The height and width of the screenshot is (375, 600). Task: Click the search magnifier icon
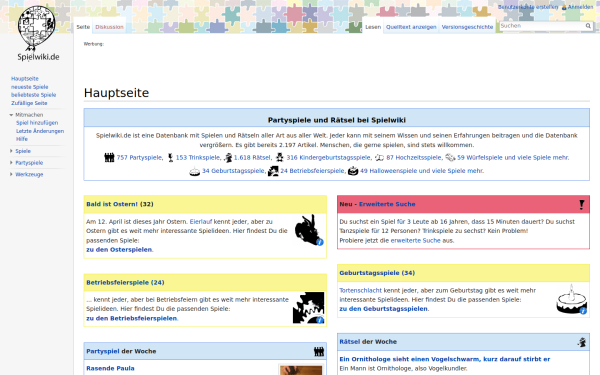coord(588,26)
